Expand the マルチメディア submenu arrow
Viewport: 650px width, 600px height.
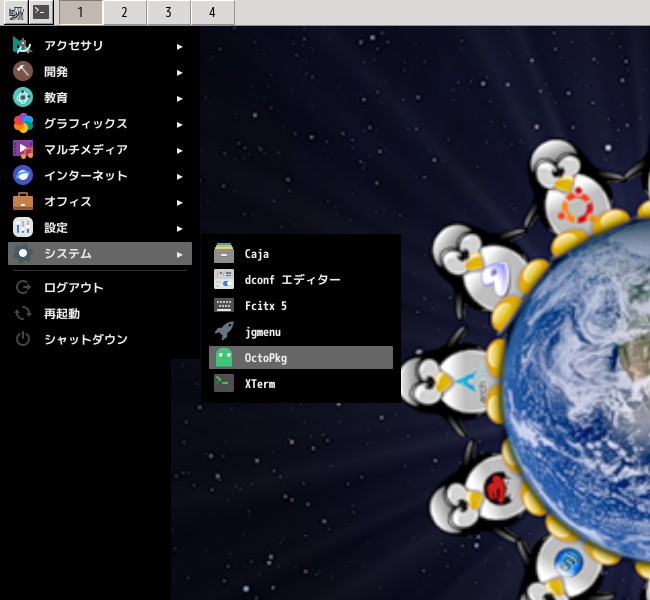[179, 151]
